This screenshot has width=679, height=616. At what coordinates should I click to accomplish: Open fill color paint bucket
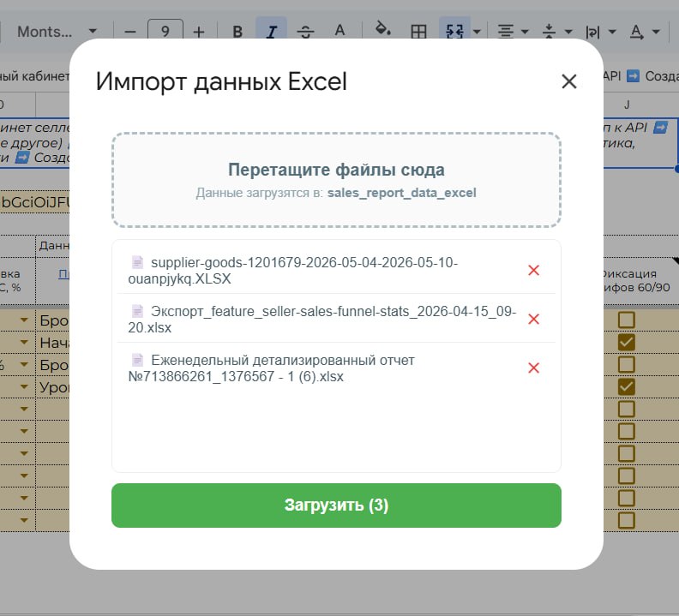point(382,29)
